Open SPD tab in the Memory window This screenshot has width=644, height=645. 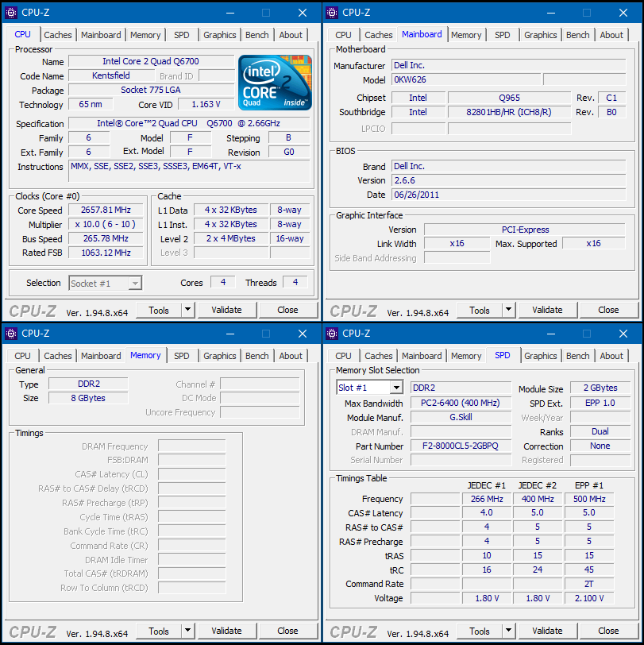[x=182, y=356]
